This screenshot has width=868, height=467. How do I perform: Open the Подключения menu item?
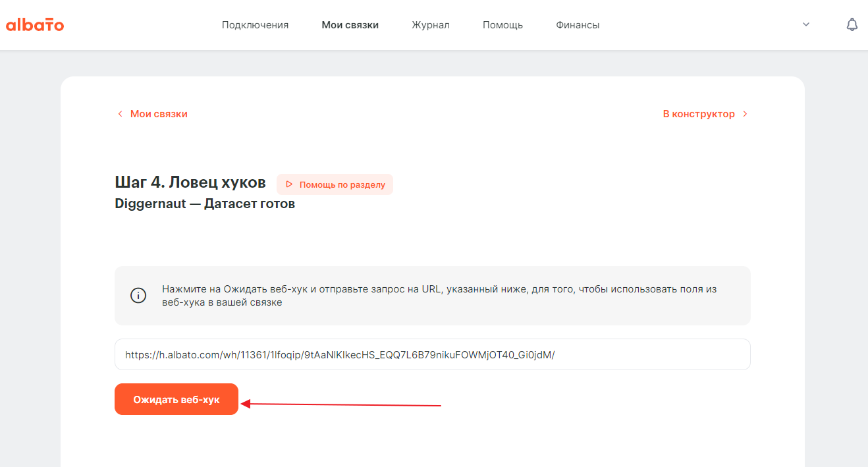pos(256,25)
